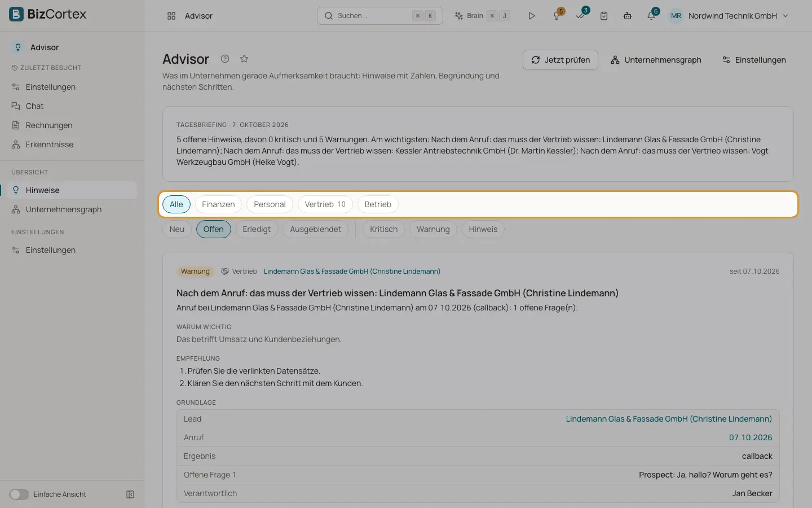Screen dimensions: 812x508
Task: Show hints with status Erledigt
Action: [x=257, y=229]
